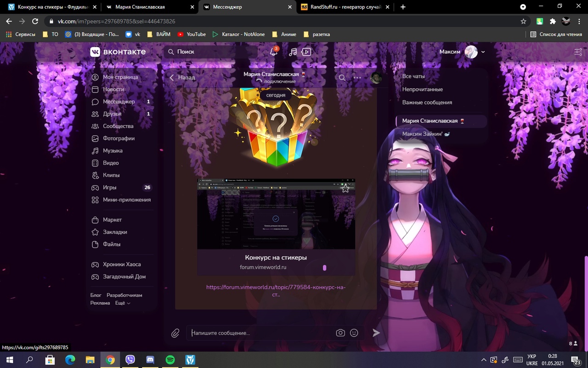The height and width of the screenshot is (368, 588).
Task: Show hidden tray icons chevron
Action: pyautogui.click(x=484, y=360)
